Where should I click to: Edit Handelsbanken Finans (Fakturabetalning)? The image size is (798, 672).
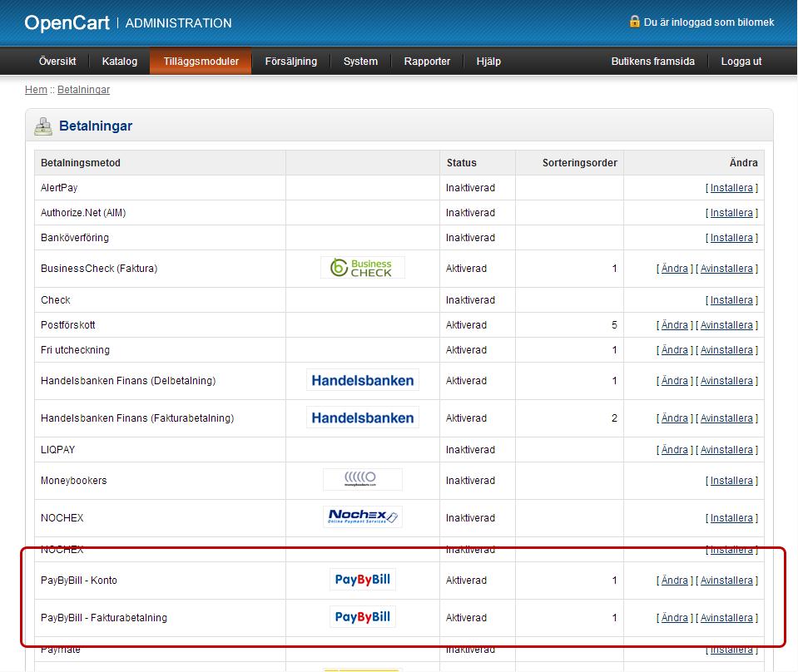(x=674, y=418)
